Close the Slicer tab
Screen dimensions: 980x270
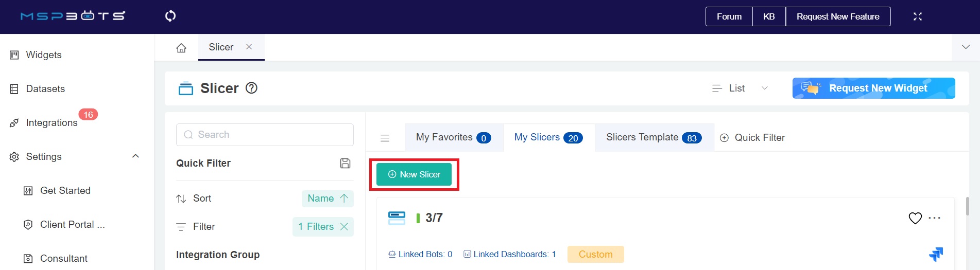click(x=249, y=47)
